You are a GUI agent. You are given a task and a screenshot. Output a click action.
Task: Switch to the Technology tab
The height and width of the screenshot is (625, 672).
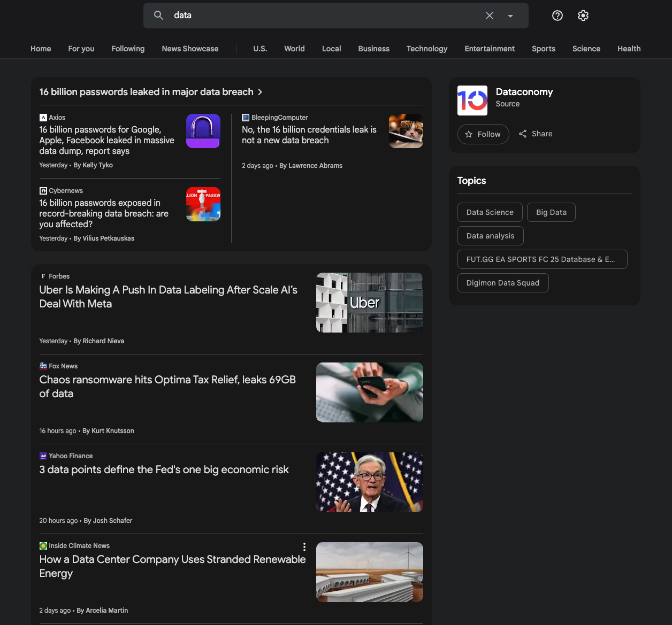pos(426,49)
